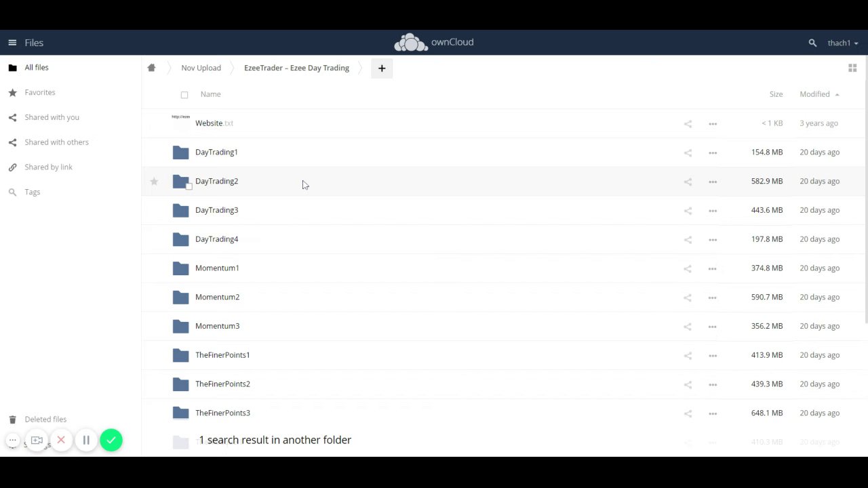Viewport: 868px width, 488px height.
Task: Select DayTrading2 with its checkbox
Action: point(189,186)
